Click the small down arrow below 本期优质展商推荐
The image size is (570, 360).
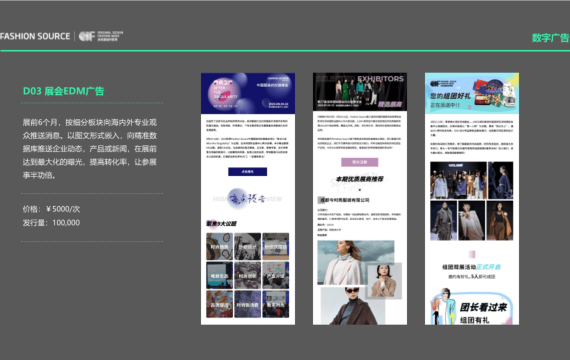point(360,190)
